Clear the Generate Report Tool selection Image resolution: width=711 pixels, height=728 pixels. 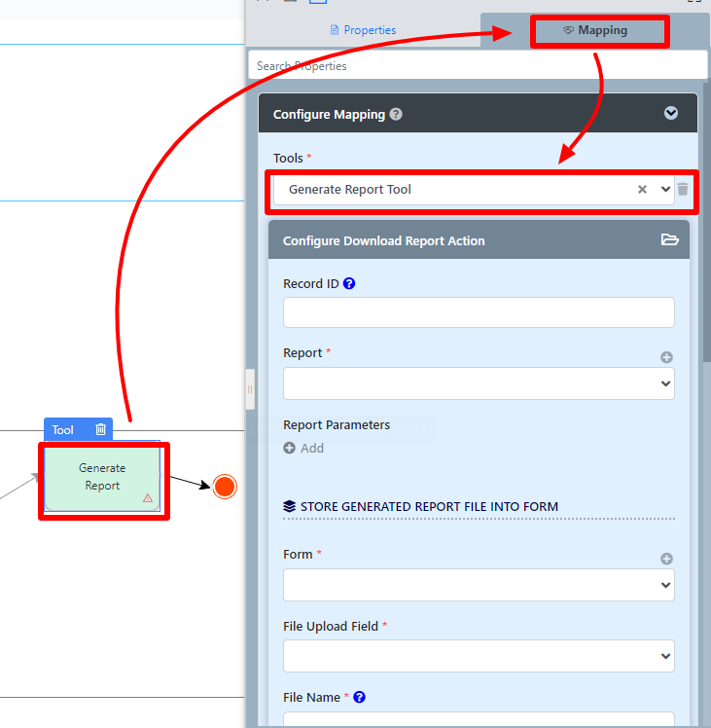coord(642,190)
